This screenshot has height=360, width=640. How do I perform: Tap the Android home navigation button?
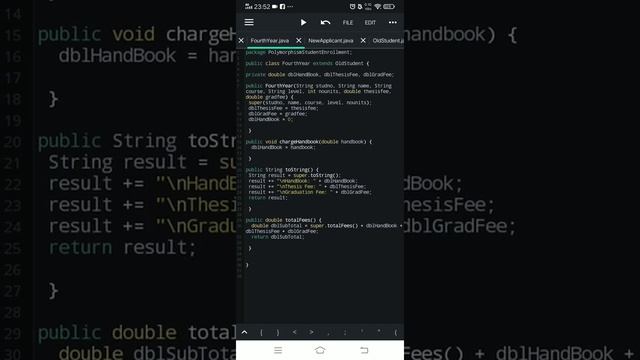(x=320, y=350)
